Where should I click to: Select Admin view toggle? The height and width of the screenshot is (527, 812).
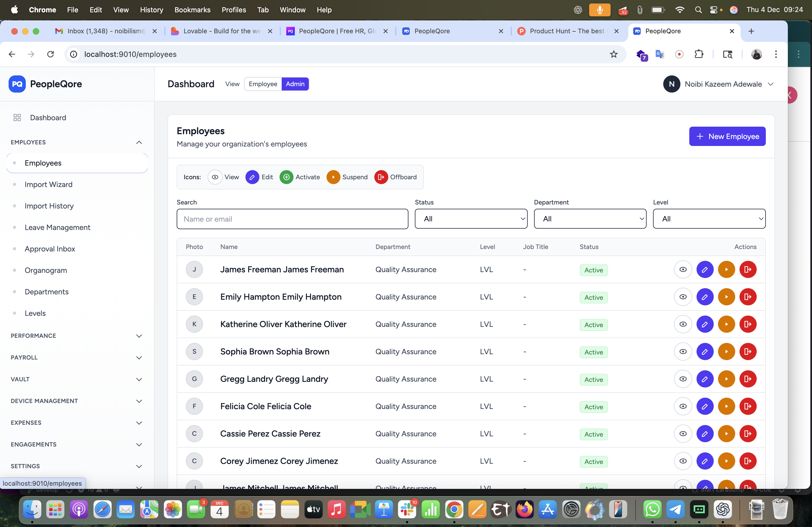pyautogui.click(x=295, y=84)
